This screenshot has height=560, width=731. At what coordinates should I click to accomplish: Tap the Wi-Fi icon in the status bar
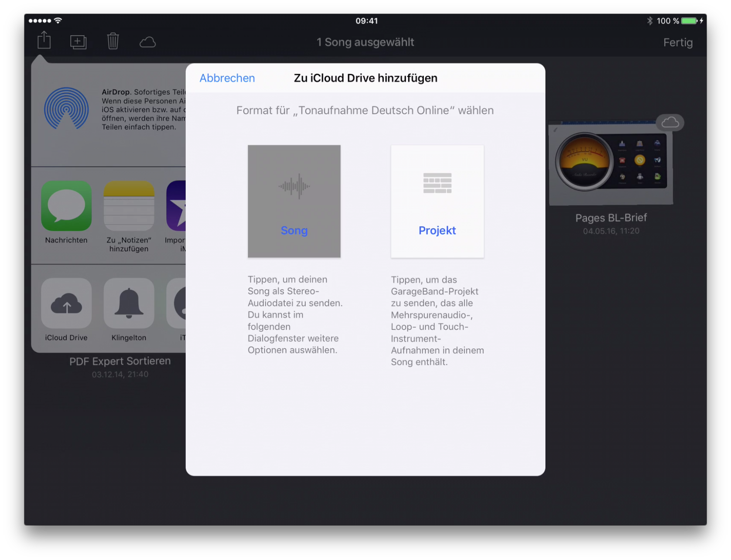pos(58,20)
